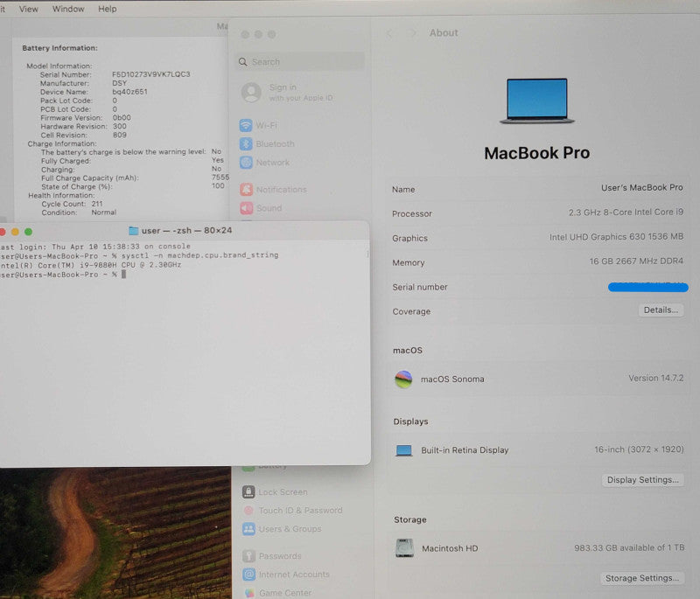Viewport: 700px width, 599px height.
Task: Click the Macintosh HD drive icon
Action: tap(404, 548)
